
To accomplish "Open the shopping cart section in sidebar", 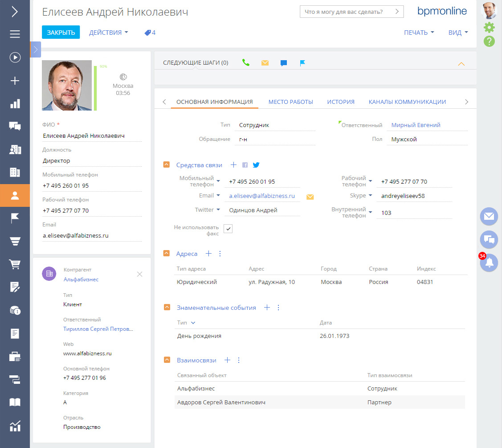I will coord(15,264).
